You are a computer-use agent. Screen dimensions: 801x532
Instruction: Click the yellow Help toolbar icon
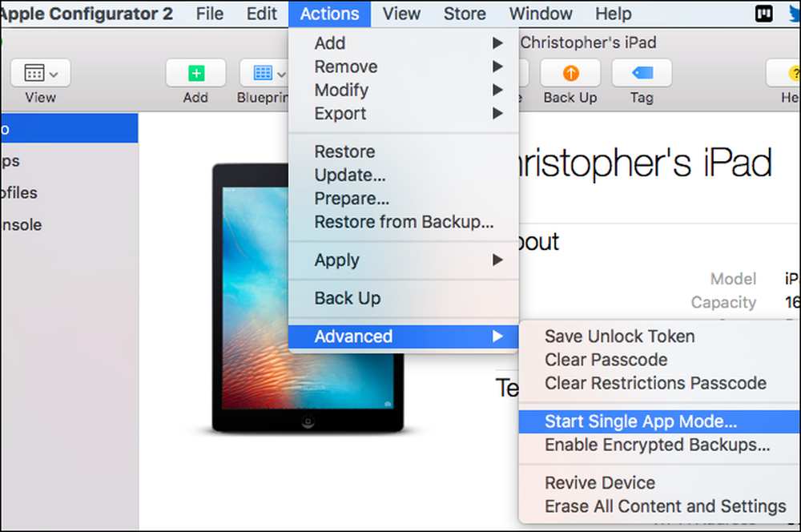[791, 73]
